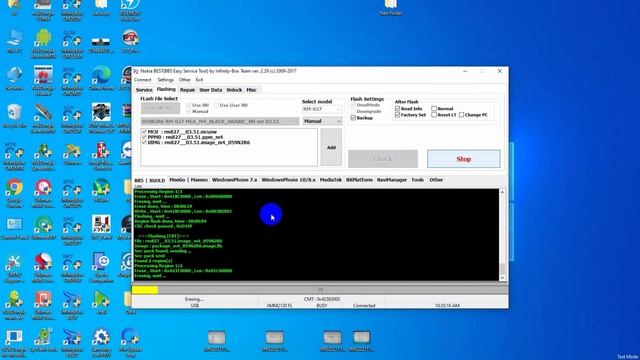The height and width of the screenshot is (360, 640).
Task: Switch to WindowsPhone 7.x tab
Action: [x=235, y=180]
